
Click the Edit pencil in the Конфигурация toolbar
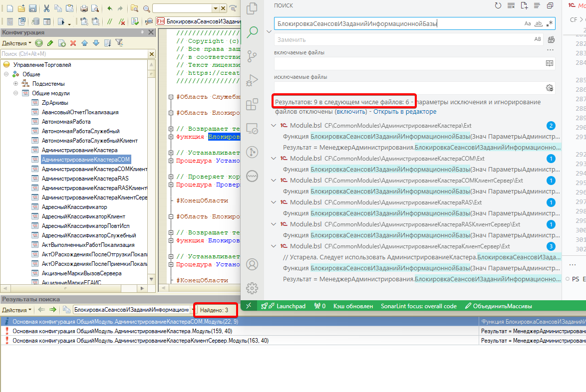[50, 43]
